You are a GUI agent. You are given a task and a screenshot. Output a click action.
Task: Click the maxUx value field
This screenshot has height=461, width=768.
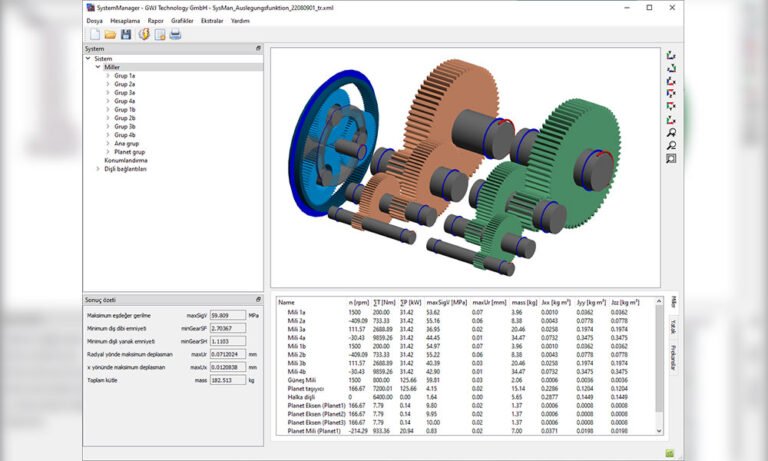(x=228, y=367)
